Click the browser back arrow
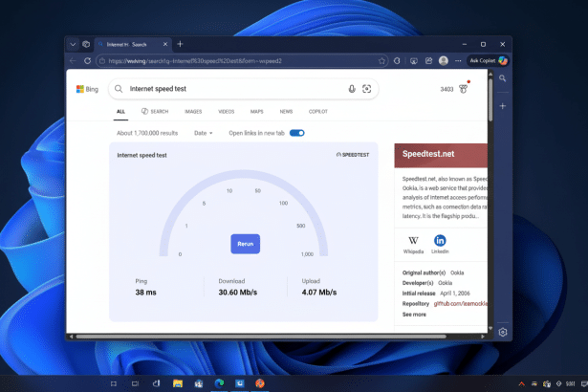Screen dimensions: 588x392 point(73,61)
